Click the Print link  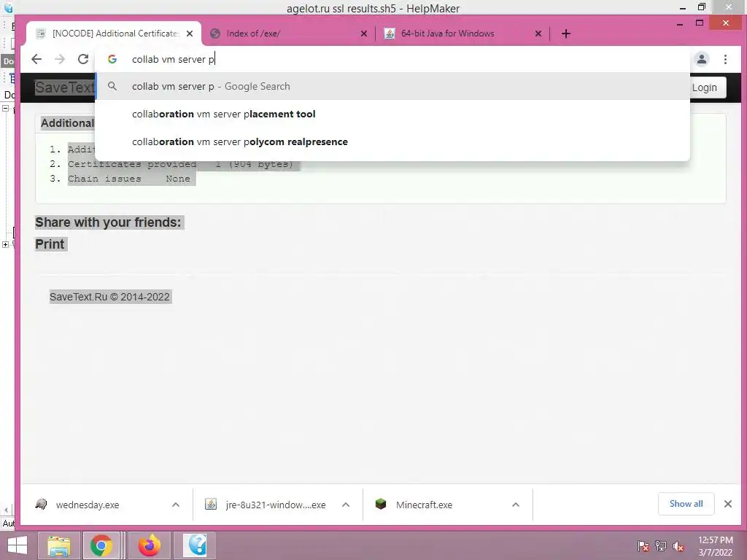click(x=50, y=244)
